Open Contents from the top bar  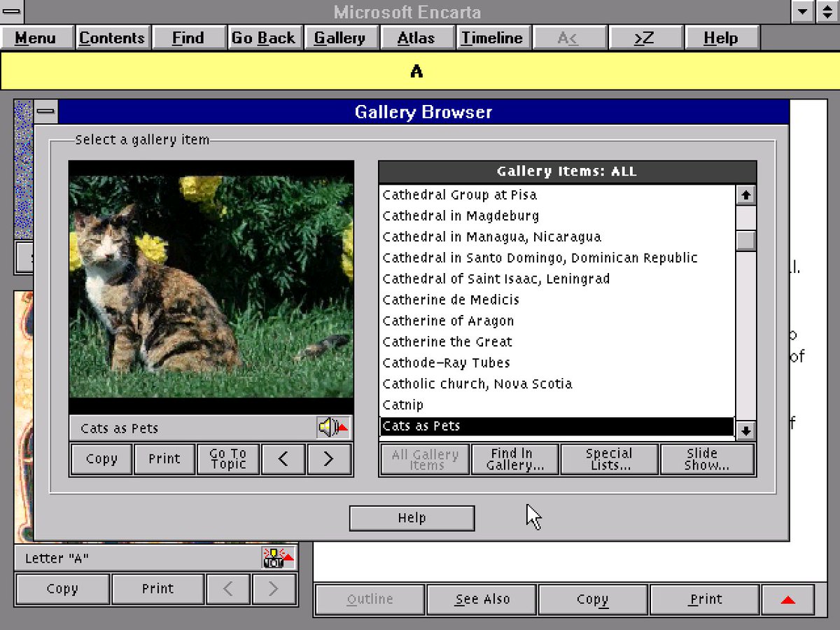(112, 38)
